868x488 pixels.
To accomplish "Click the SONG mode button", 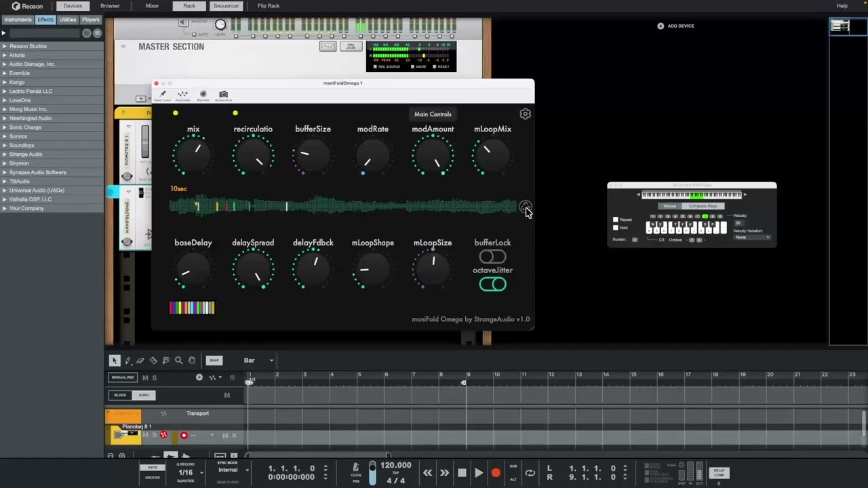I will tap(144, 395).
